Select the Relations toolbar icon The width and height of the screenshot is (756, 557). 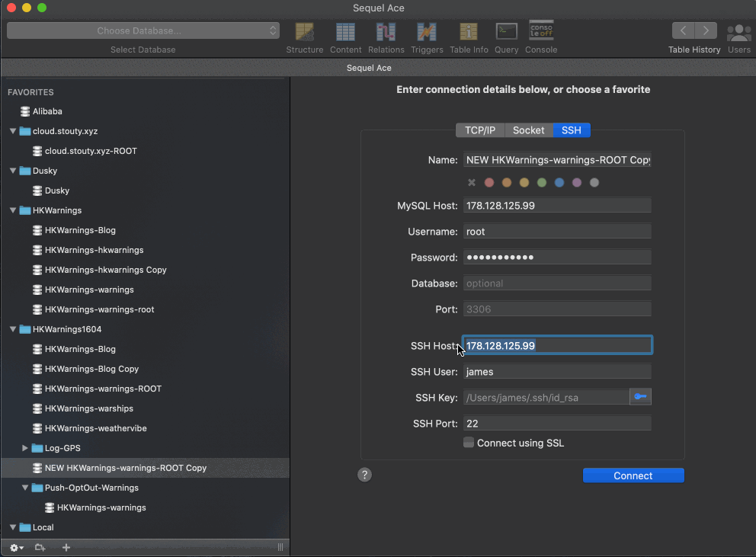(386, 32)
